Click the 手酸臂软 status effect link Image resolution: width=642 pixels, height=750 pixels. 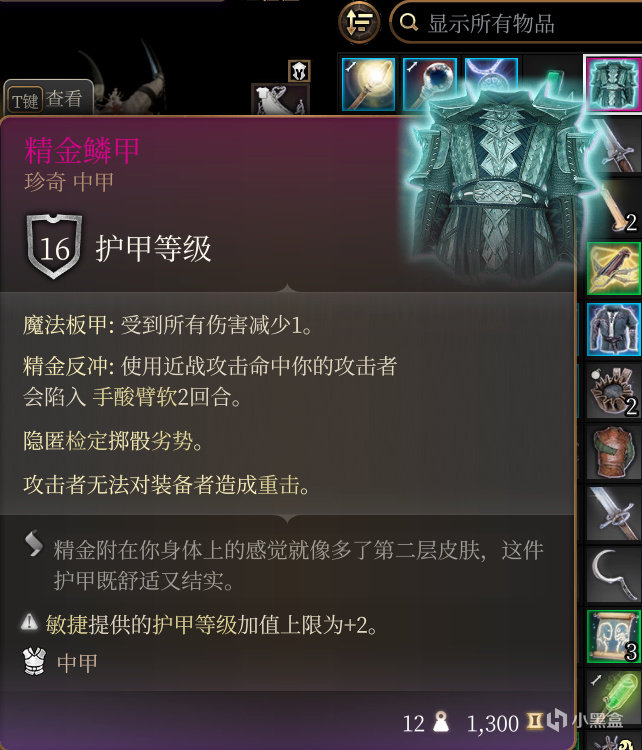click(x=134, y=397)
